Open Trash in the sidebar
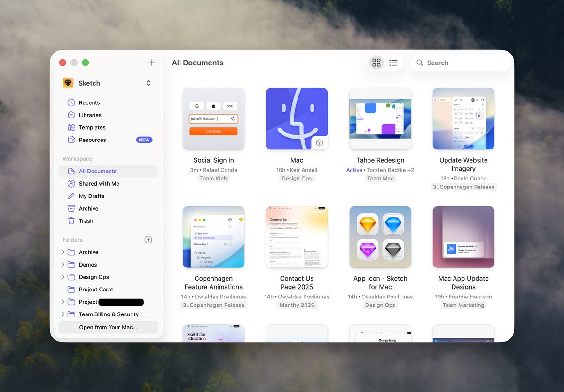The height and width of the screenshot is (392, 564). pos(108,221)
